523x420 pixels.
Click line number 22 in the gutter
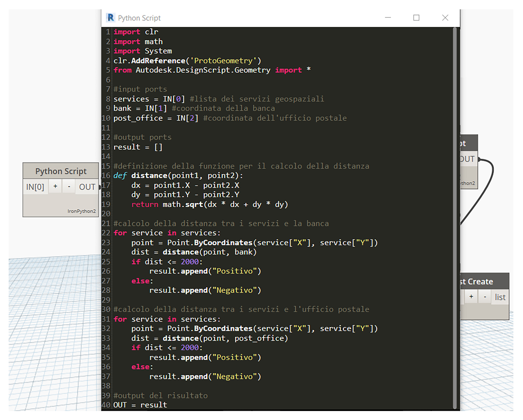pos(106,233)
